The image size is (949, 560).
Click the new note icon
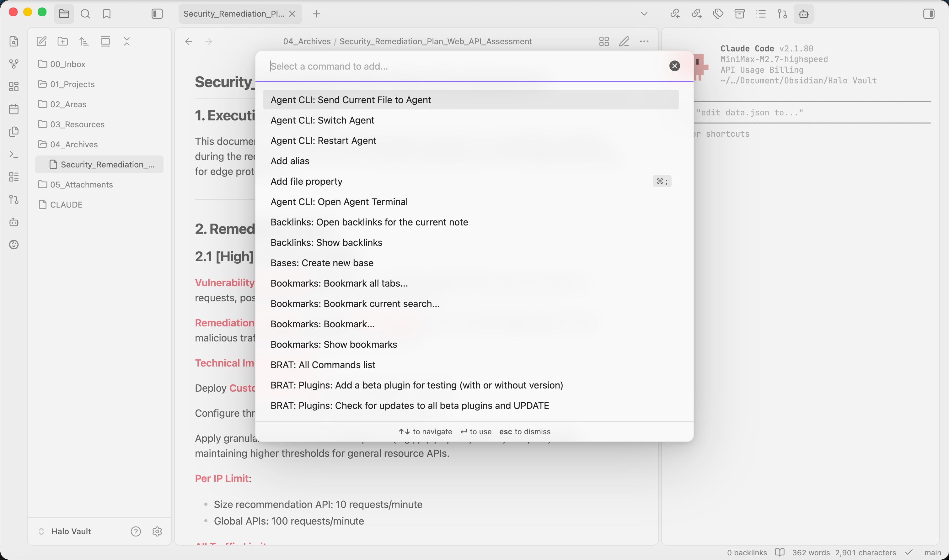[x=41, y=41]
